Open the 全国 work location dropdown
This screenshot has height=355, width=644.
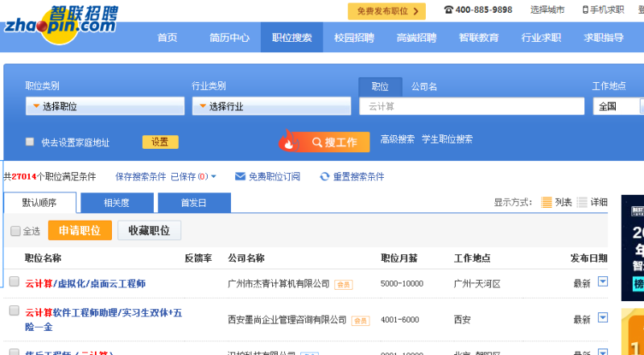[x=618, y=106]
